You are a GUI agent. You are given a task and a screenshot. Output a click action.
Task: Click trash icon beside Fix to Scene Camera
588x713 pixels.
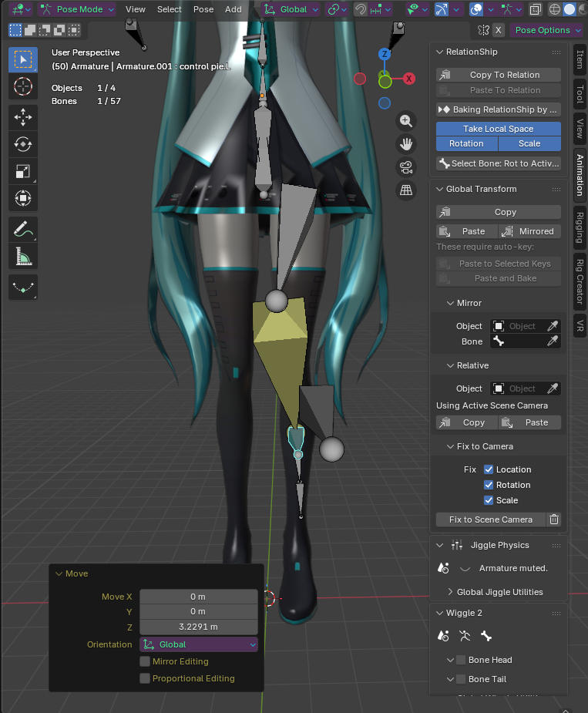coord(554,520)
